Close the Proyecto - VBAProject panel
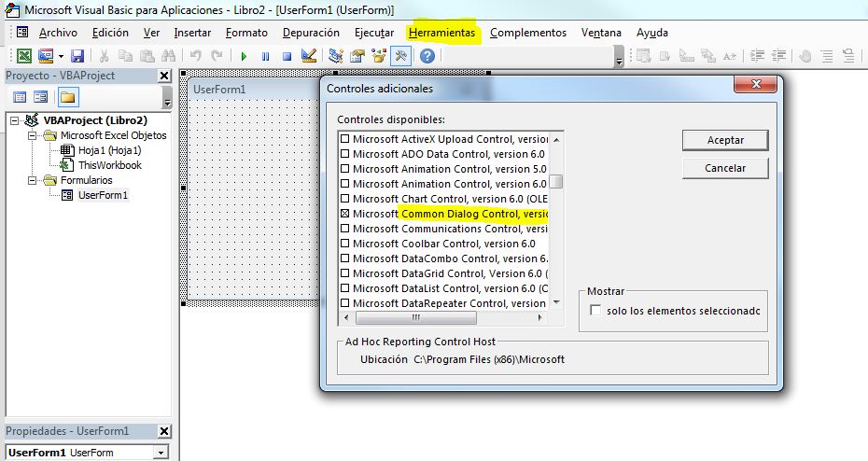Viewport: 868px width, 461px height. click(x=164, y=76)
